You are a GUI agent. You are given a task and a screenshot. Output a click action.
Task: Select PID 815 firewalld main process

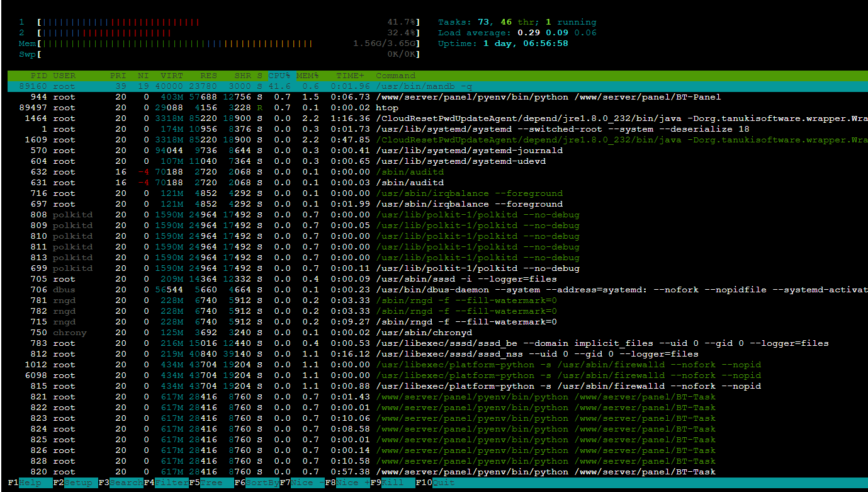[x=437, y=386]
